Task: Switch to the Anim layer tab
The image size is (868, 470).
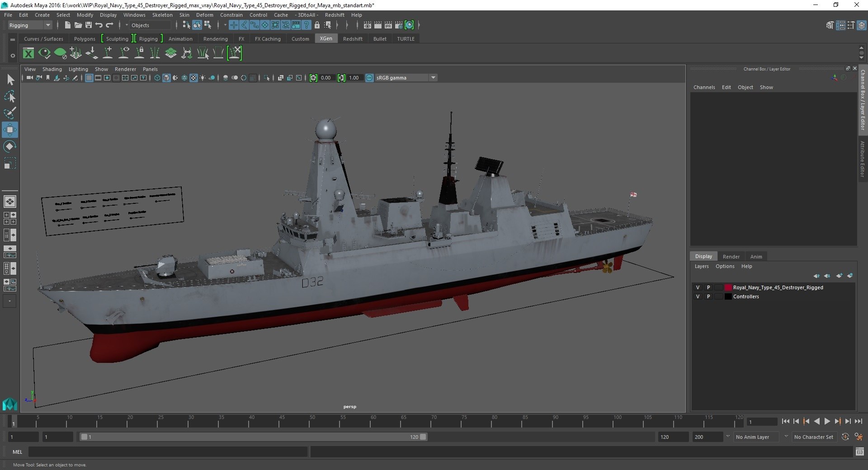Action: [x=756, y=256]
